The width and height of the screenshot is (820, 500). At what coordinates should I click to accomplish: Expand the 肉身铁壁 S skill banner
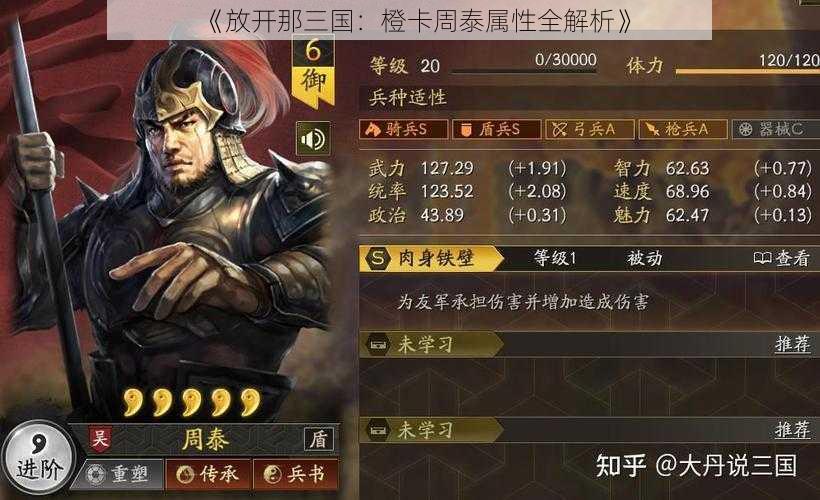(431, 258)
